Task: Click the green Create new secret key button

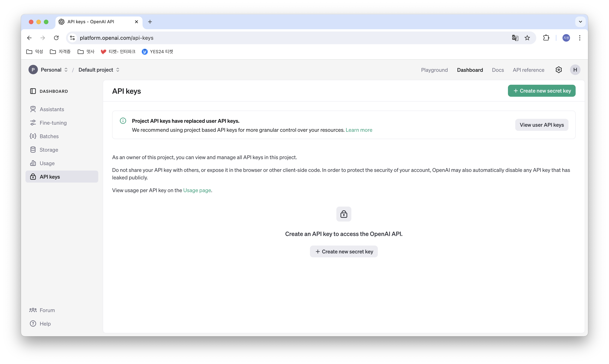Action: click(541, 91)
